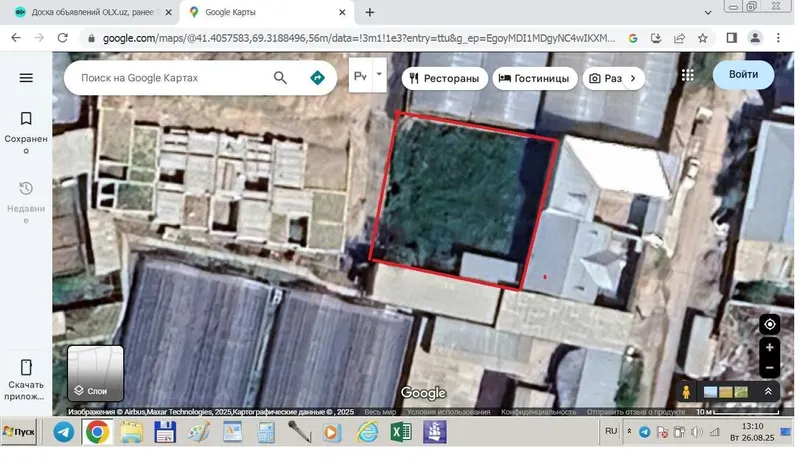This screenshot has height=465, width=800.
Task: Click the RU language indicator in tray
Action: click(x=611, y=431)
